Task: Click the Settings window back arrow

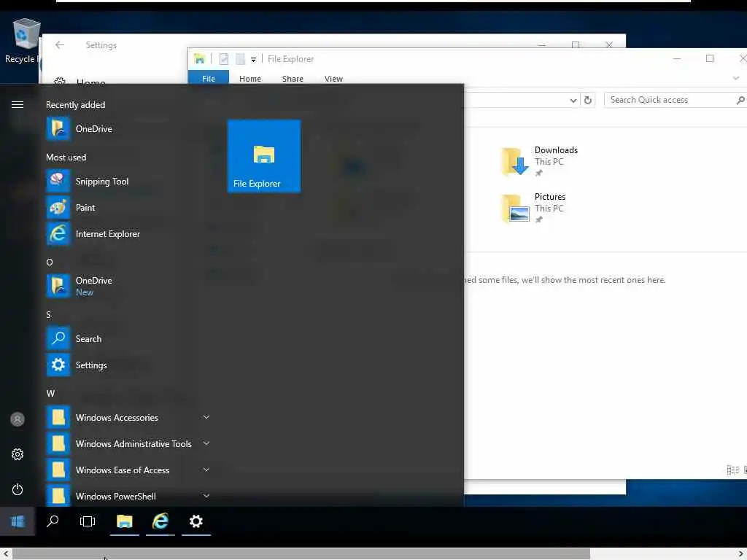Action: tap(60, 44)
